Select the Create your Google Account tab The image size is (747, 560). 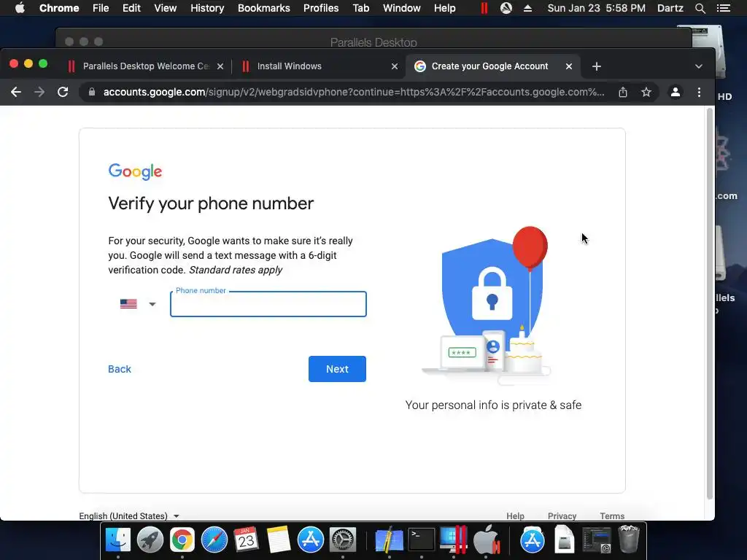pyautogui.click(x=491, y=66)
